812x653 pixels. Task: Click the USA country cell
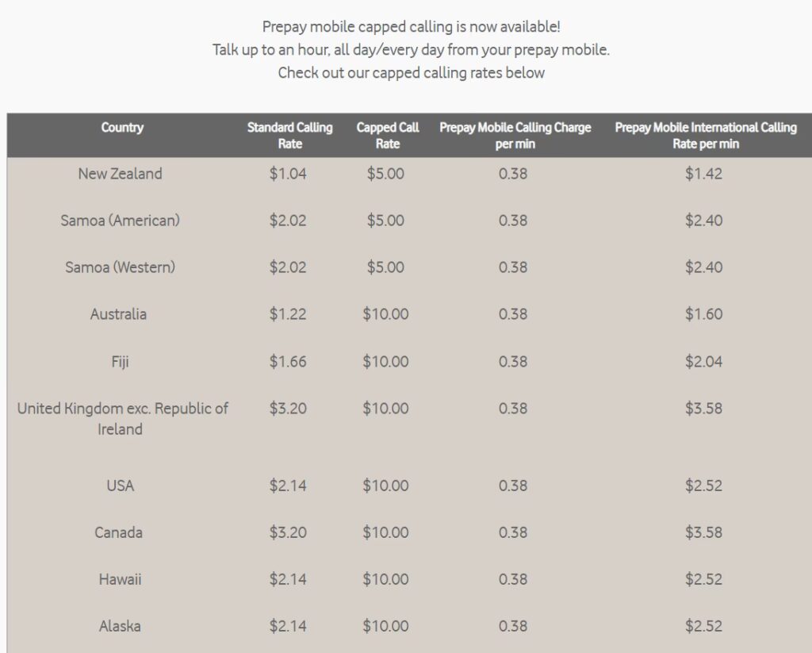click(x=120, y=486)
